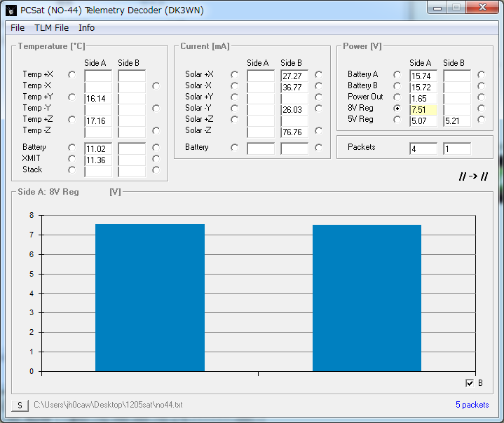Viewport: 504px width, 423px height.
Task: Open the Info menu
Action: coord(86,28)
